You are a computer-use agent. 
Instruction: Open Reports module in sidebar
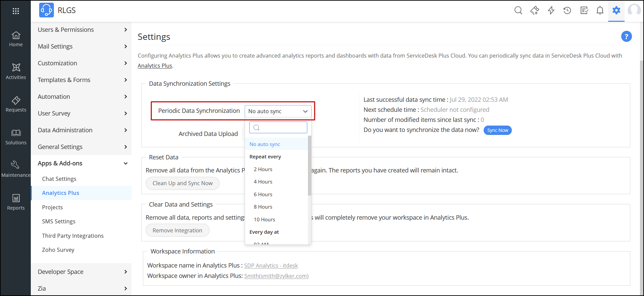pyautogui.click(x=16, y=202)
